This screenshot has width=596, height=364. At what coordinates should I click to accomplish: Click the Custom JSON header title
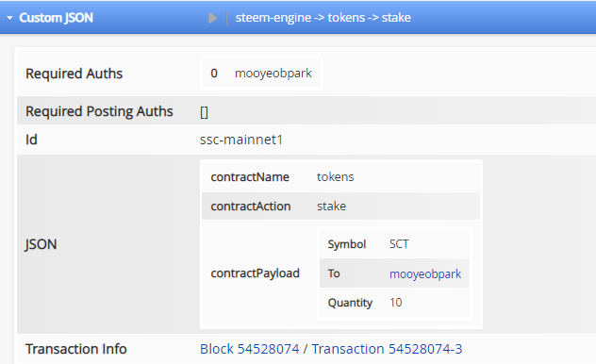click(x=56, y=18)
